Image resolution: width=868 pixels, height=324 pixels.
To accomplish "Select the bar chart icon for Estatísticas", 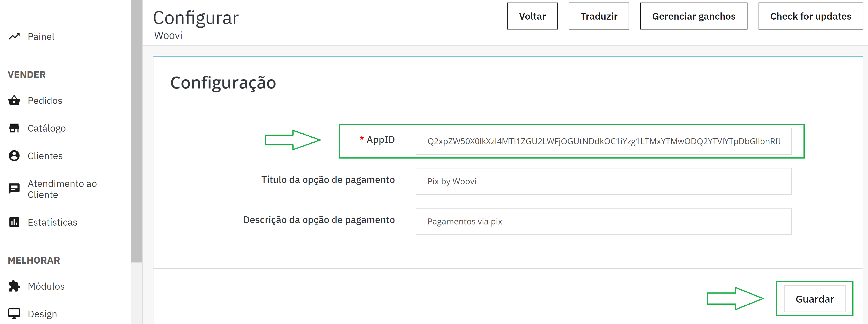I will (x=14, y=222).
